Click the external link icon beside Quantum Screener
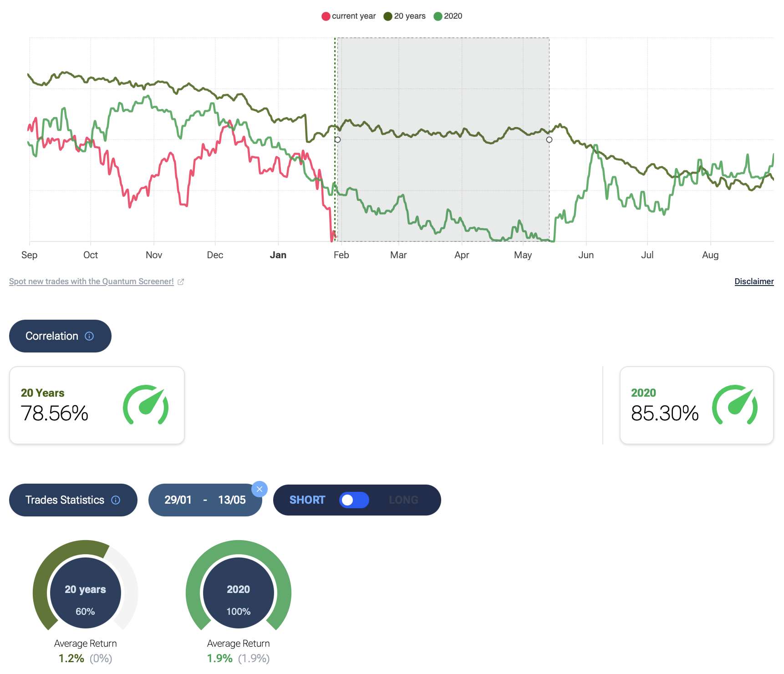Image resolution: width=784 pixels, height=674 pixels. [181, 282]
